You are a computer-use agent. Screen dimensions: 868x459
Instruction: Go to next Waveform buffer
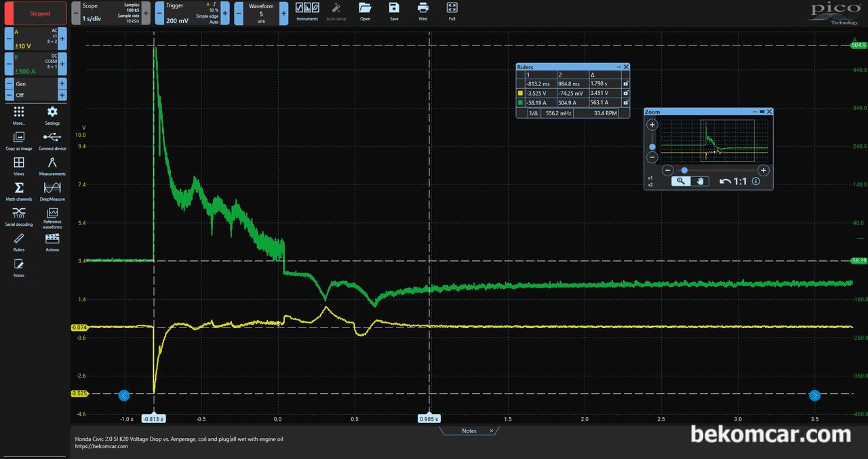click(283, 13)
